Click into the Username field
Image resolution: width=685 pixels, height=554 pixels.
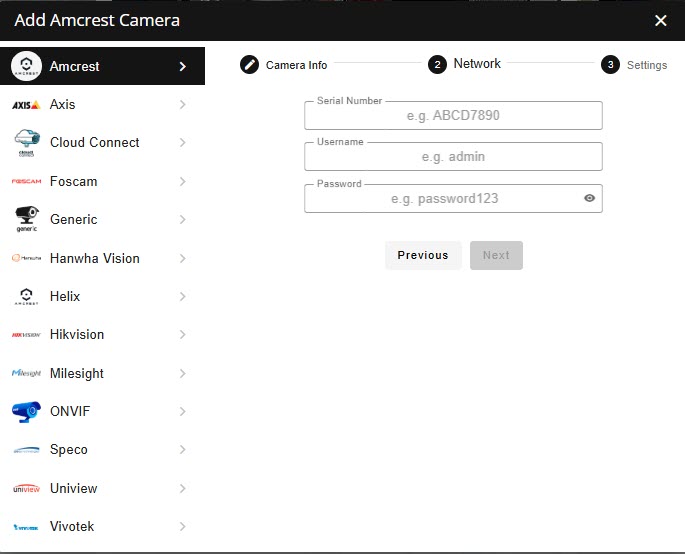[x=453, y=157]
